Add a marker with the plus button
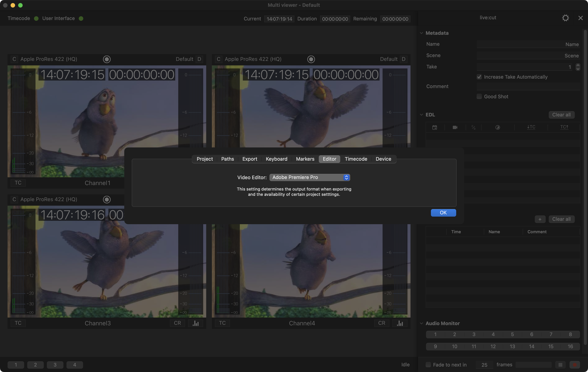Image resolution: width=588 pixels, height=372 pixels. (x=540, y=219)
